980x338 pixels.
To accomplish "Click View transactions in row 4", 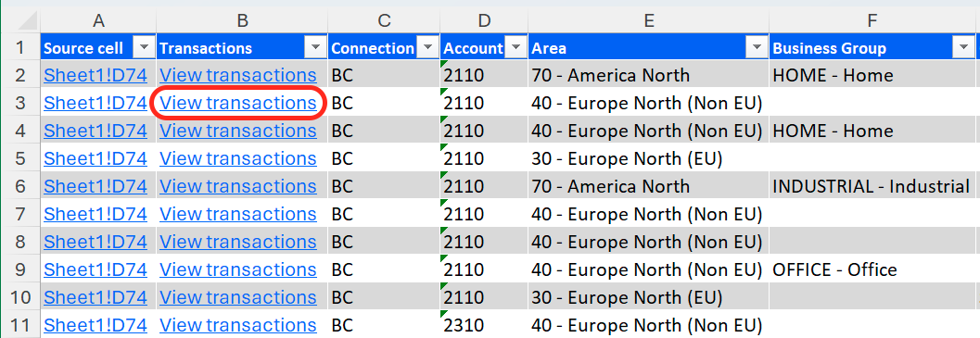I will click(238, 131).
